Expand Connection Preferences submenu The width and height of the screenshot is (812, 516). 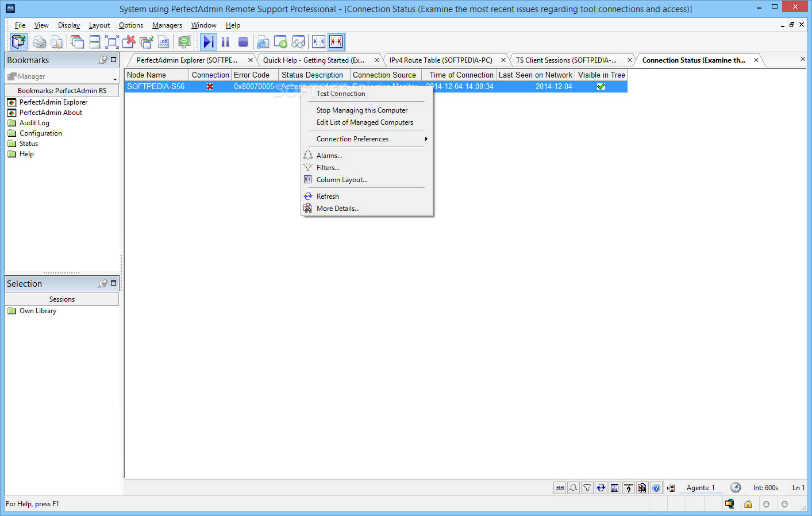point(367,139)
